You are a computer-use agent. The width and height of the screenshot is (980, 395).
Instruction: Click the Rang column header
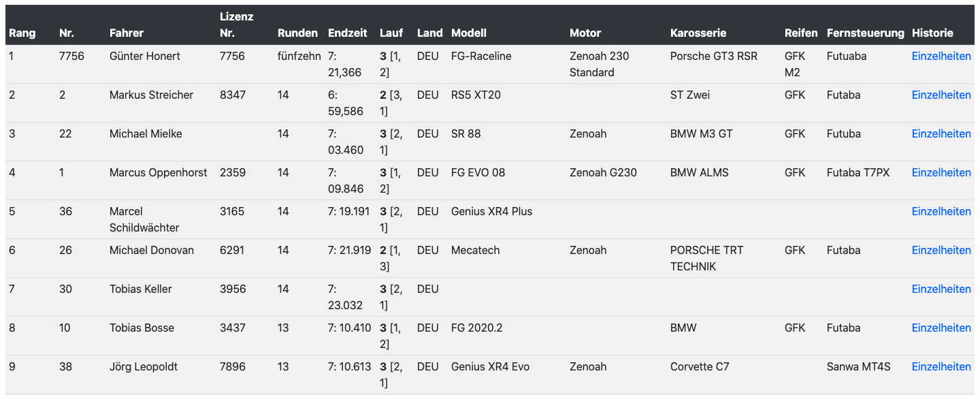[x=22, y=33]
